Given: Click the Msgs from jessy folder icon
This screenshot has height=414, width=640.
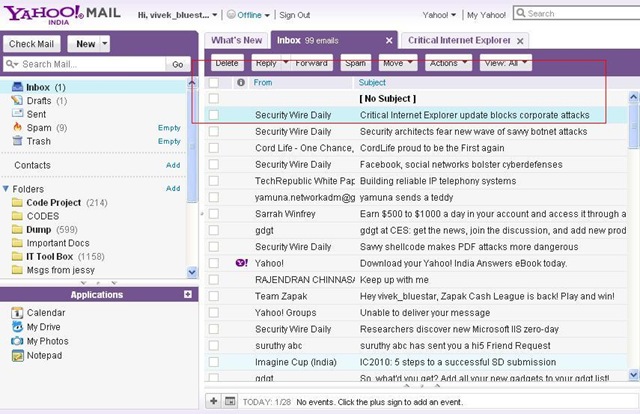Looking at the screenshot, I should coord(17,270).
